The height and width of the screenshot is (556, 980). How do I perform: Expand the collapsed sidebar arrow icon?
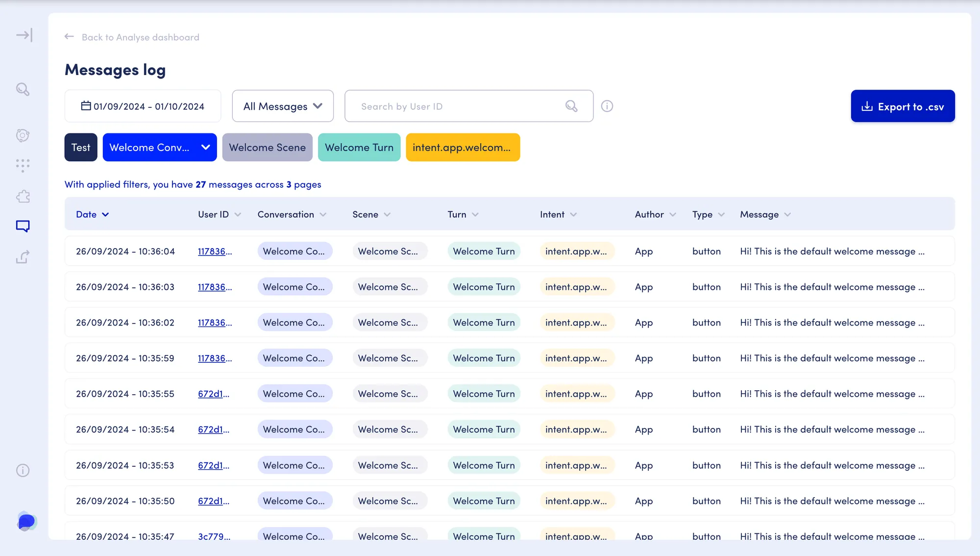coord(24,35)
